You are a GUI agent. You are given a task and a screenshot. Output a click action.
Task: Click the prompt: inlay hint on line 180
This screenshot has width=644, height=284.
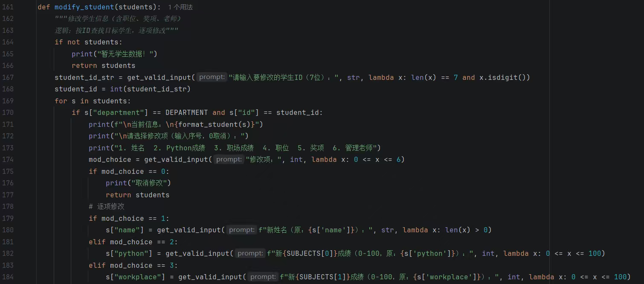point(242,230)
